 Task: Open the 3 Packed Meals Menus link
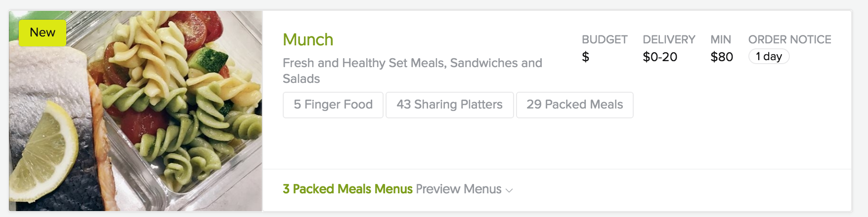(x=347, y=189)
